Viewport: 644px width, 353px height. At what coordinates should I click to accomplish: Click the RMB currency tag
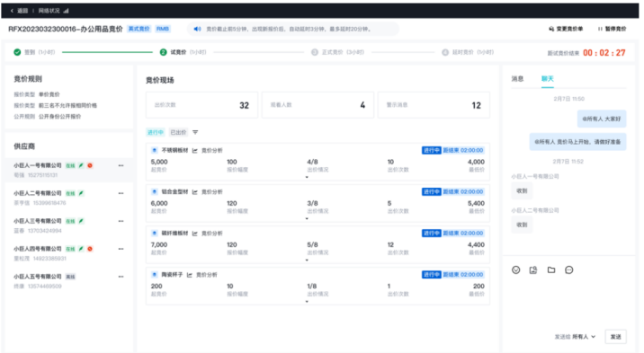[x=163, y=29]
